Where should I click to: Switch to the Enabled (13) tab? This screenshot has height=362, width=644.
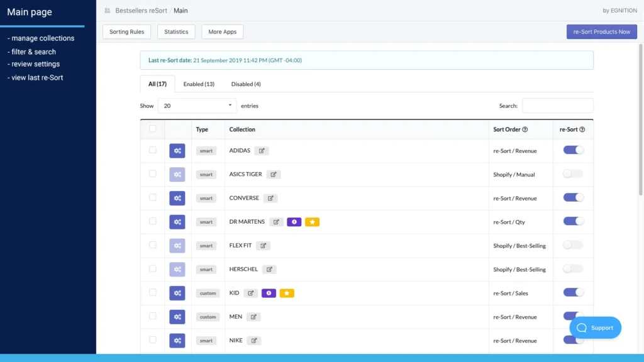(199, 84)
